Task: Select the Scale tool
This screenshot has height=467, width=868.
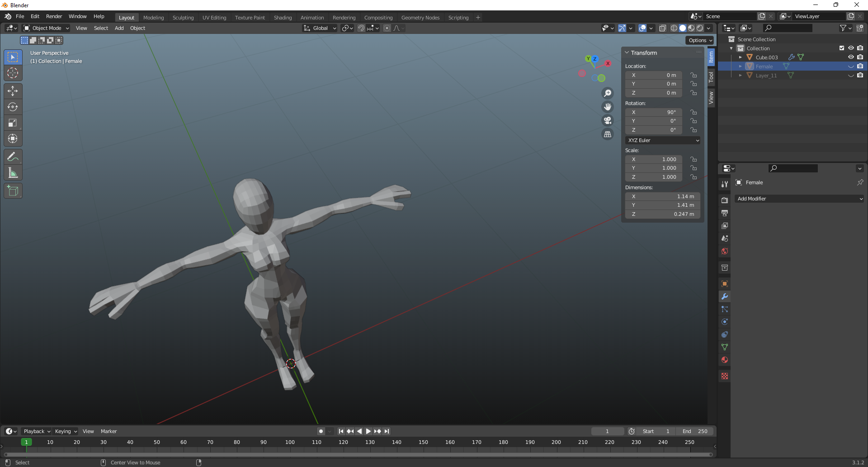Action: click(13, 123)
